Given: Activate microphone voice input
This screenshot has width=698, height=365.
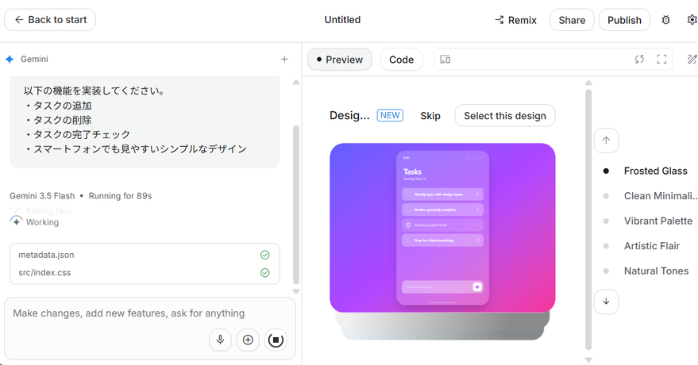Looking at the screenshot, I should [220, 340].
